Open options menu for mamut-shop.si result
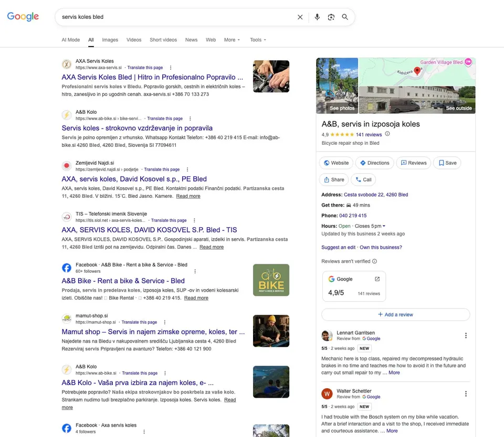The image size is (504, 437). [164, 322]
